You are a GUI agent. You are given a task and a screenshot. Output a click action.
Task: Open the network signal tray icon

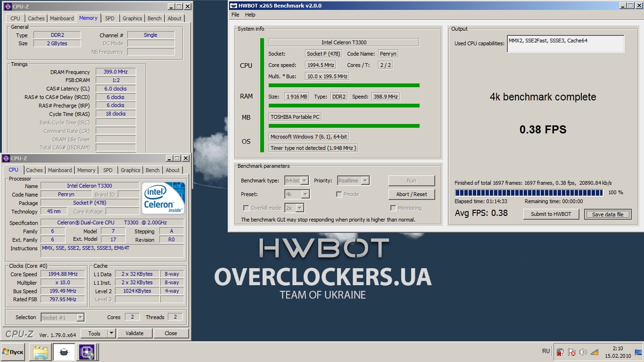594,352
